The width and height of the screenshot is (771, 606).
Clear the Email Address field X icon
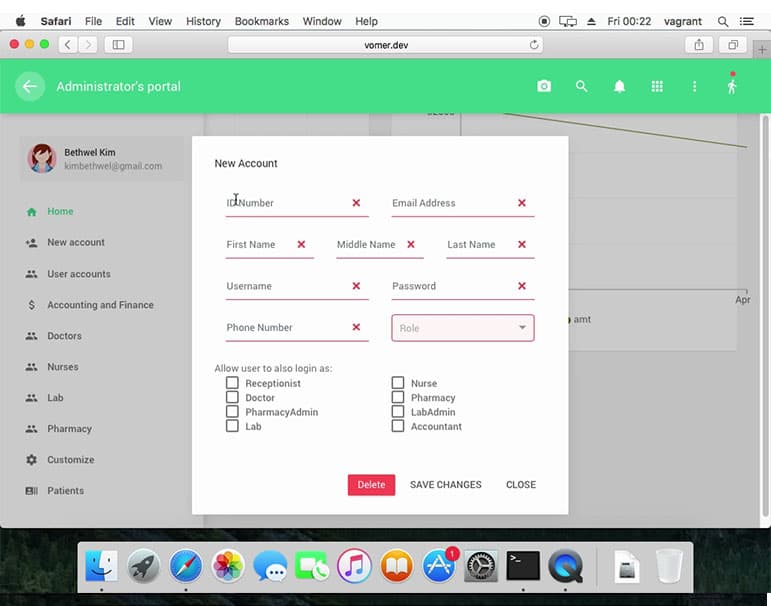522,203
